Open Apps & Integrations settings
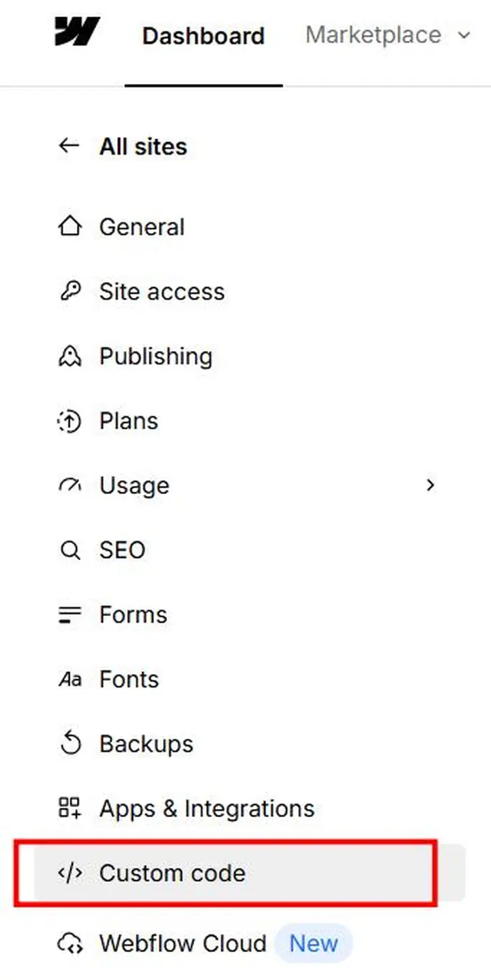Screen dimensions: 491x980 [x=207, y=809]
